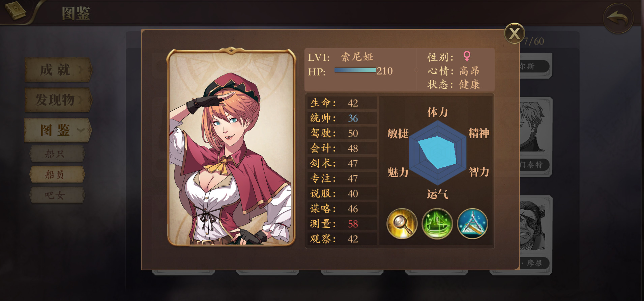Click the magnifying glass skill icon
The height and width of the screenshot is (301, 644).
402,224
